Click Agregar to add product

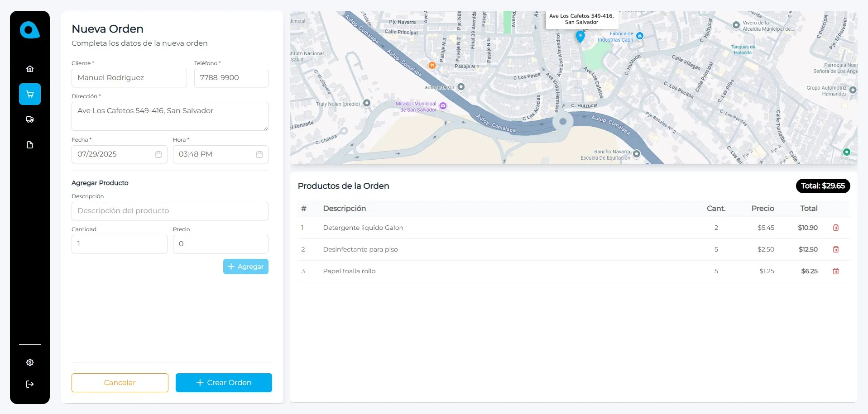click(x=245, y=266)
